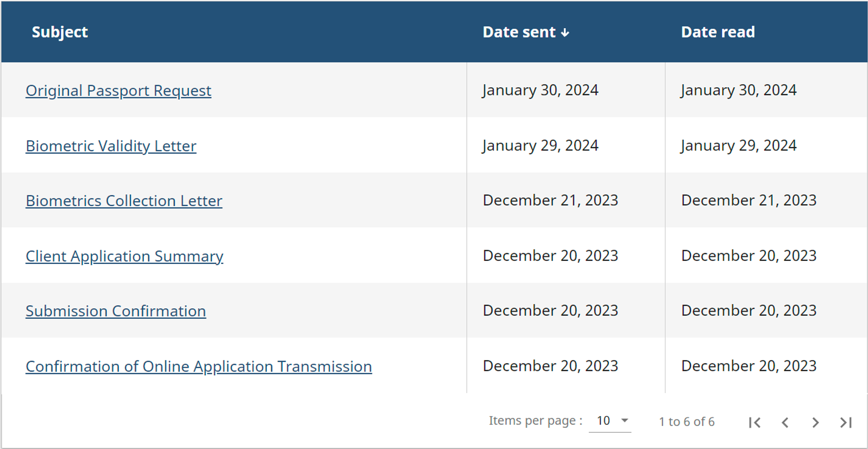Click Date read cell for Biometrics Collection Letter
Screen dimensions: 868x449
(749, 200)
